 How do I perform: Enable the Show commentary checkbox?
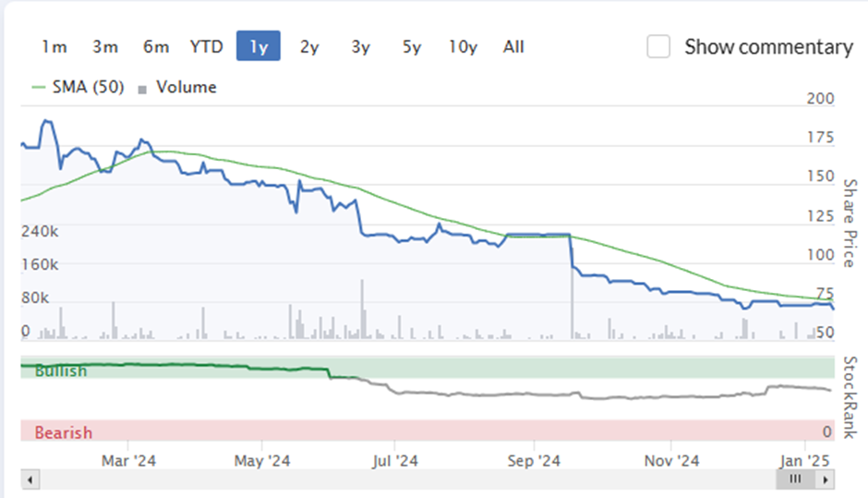[x=658, y=46]
